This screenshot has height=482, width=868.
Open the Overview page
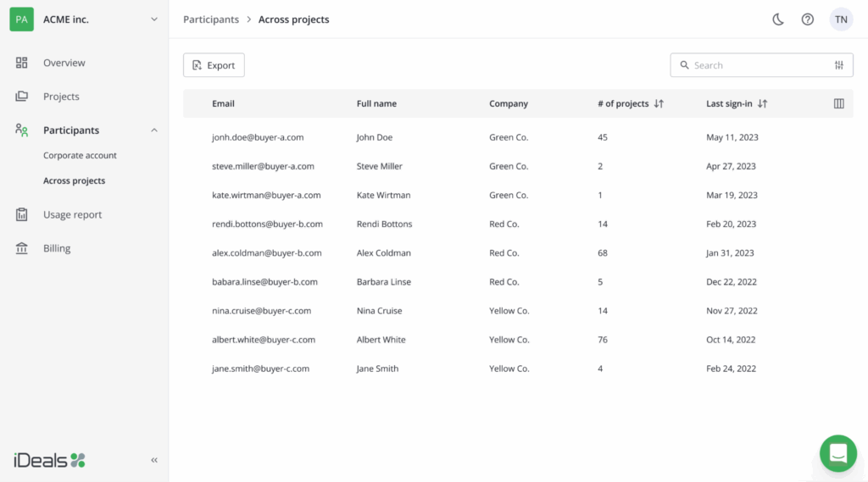[64, 63]
